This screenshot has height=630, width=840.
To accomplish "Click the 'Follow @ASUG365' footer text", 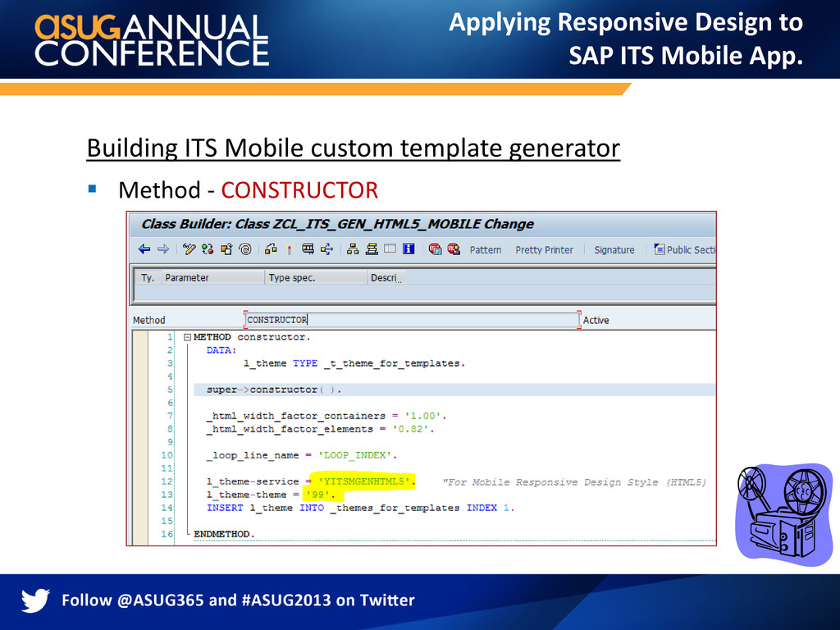I will (133, 600).
